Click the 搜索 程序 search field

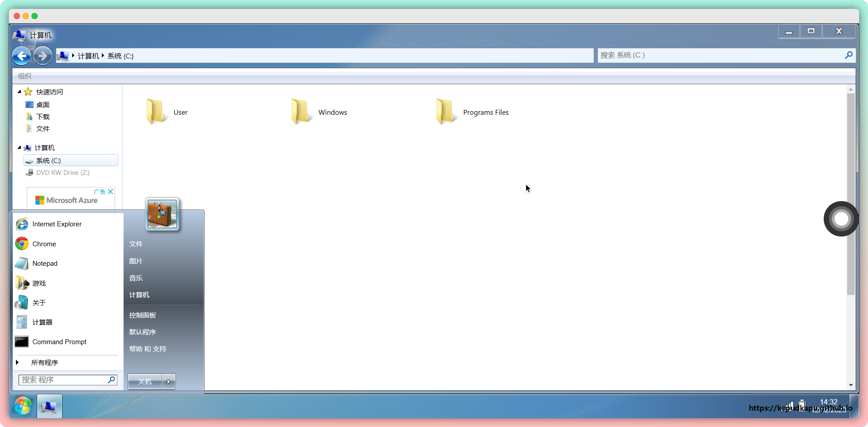(63, 380)
